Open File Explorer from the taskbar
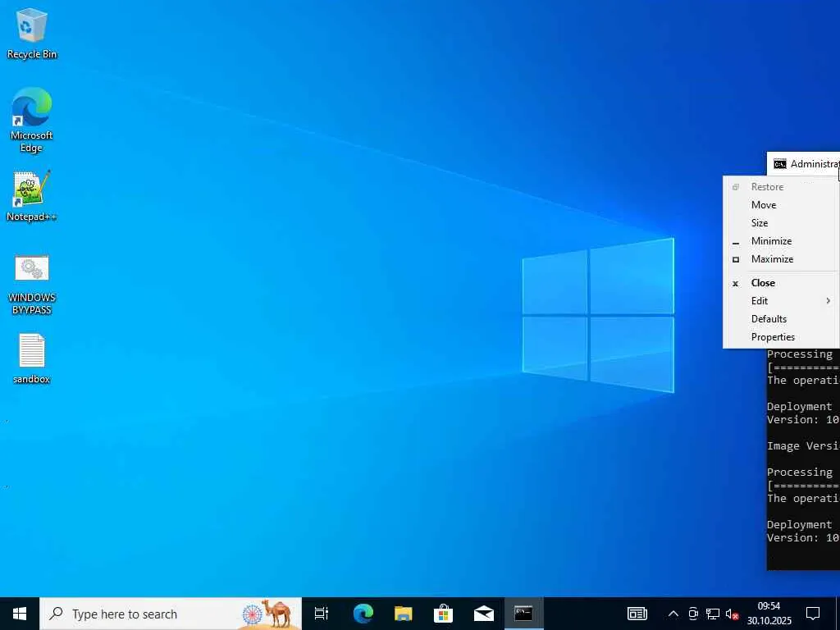Screen dimensions: 840x630 (x=404, y=614)
